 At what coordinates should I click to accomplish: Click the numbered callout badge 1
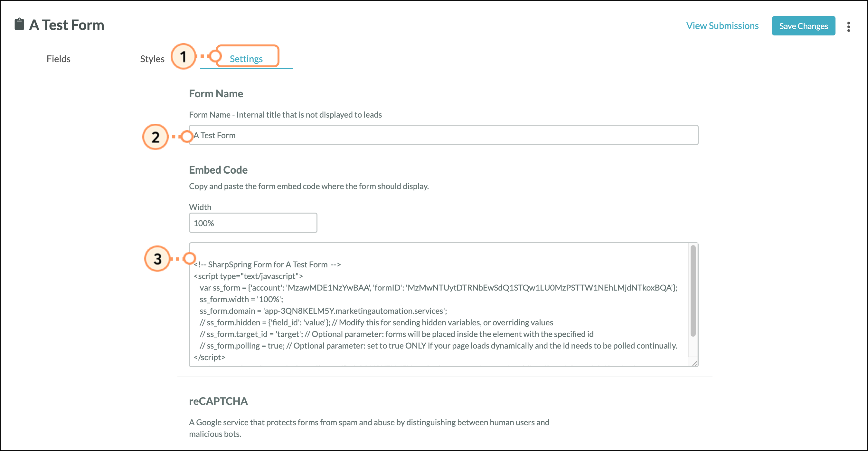point(183,56)
